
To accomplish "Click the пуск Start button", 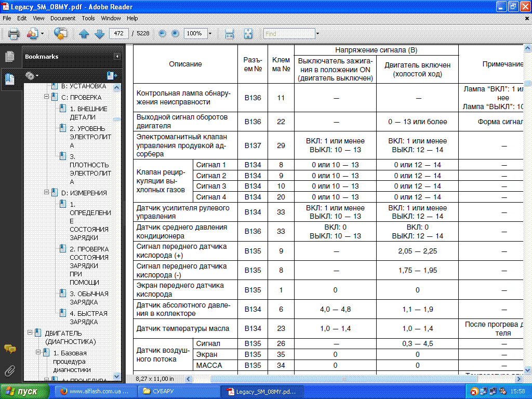I will (x=24, y=391).
